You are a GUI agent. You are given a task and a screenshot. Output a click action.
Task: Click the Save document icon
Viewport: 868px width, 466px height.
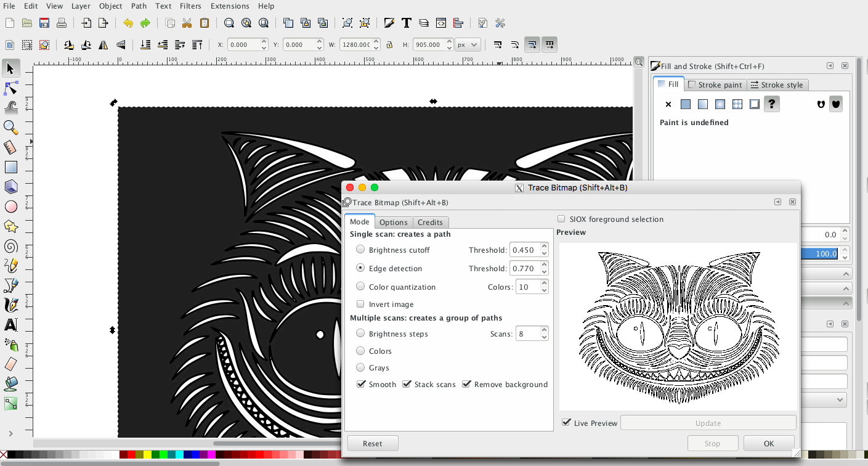(44, 23)
